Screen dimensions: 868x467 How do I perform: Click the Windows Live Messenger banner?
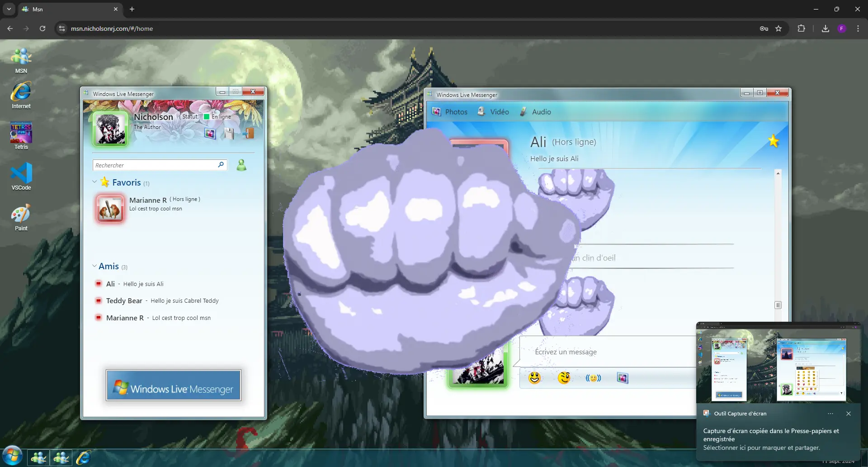click(x=174, y=386)
